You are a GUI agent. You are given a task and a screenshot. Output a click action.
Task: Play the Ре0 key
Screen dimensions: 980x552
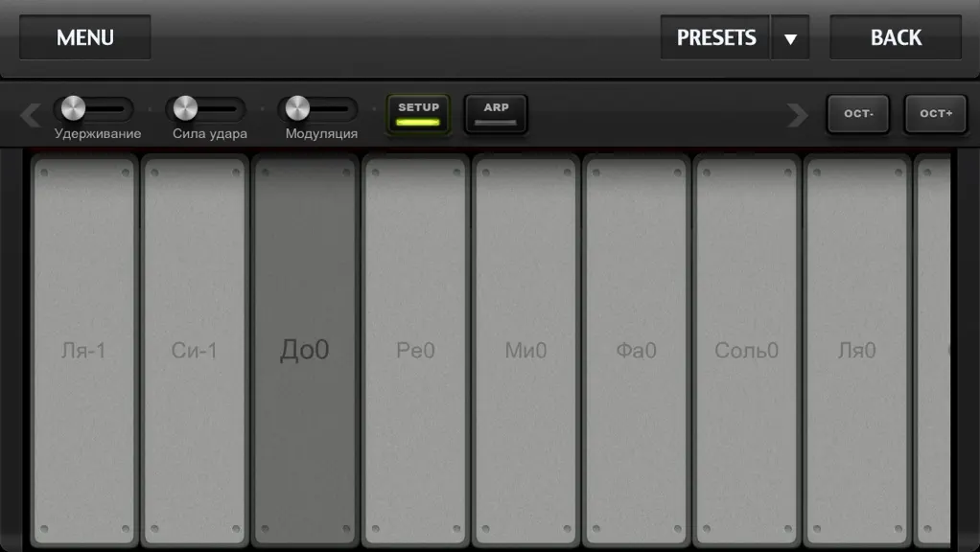click(x=415, y=351)
